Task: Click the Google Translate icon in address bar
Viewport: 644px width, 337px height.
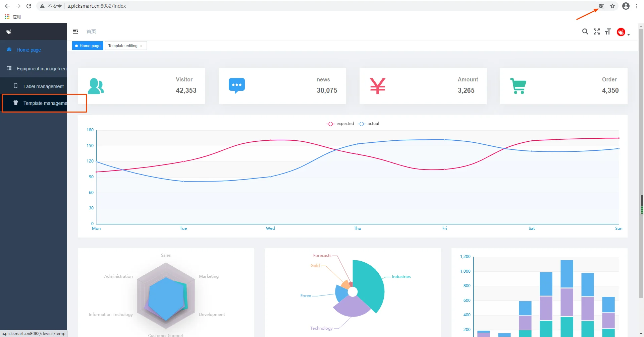Action: (602, 6)
